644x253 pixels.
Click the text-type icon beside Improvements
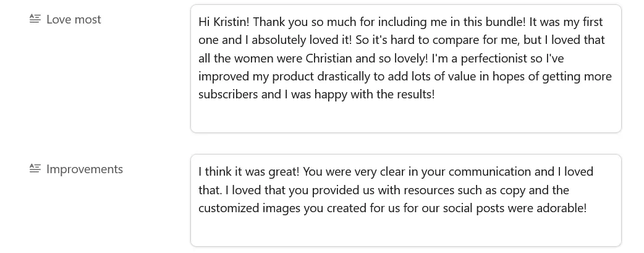coord(35,169)
